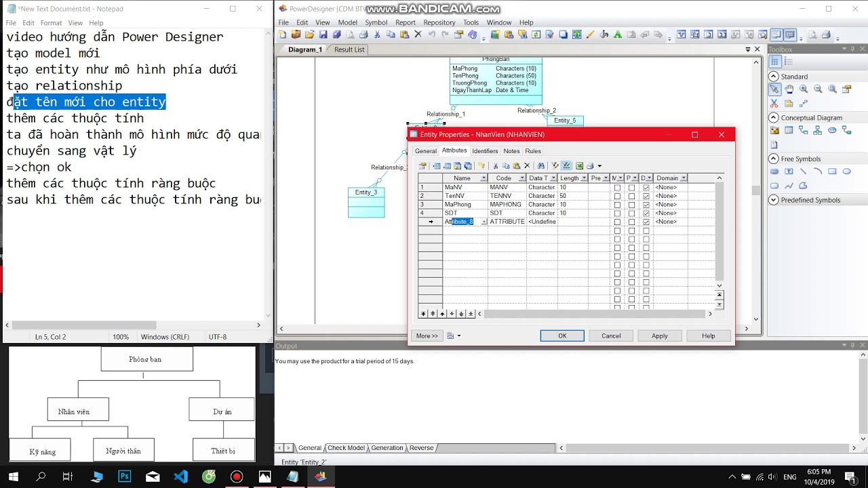Select the Rectangle tool in Free Symbols
The height and width of the screenshot is (488, 868).
[832, 171]
